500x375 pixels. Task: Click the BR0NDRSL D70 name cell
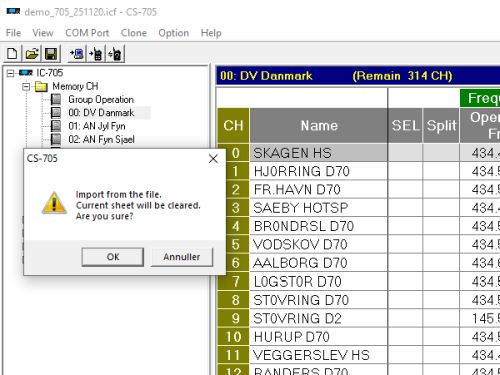click(x=319, y=226)
